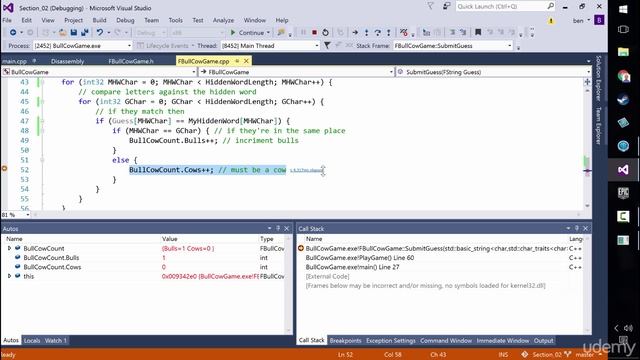Click the yellow warning notification icon
Screen dimensions: 640x360
pyautogui.click(x=551, y=20)
